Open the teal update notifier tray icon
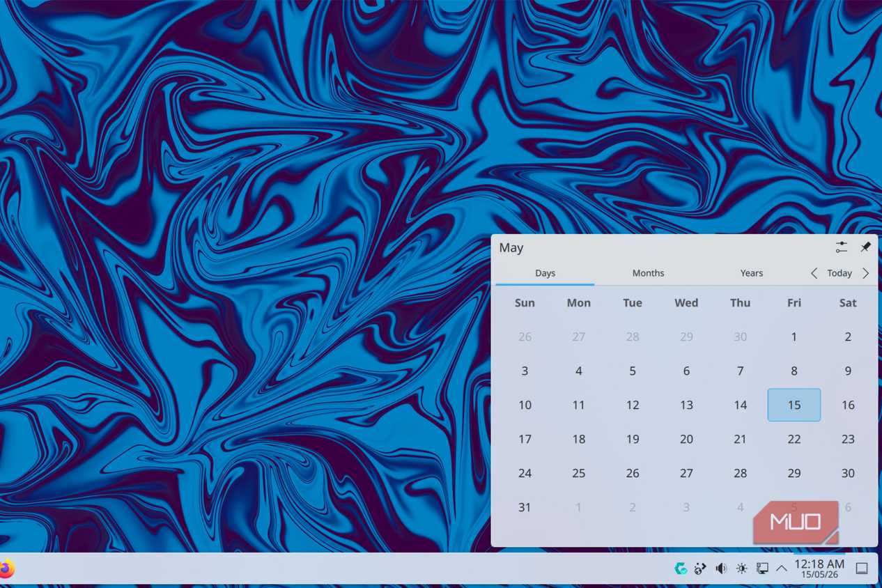 (x=681, y=568)
